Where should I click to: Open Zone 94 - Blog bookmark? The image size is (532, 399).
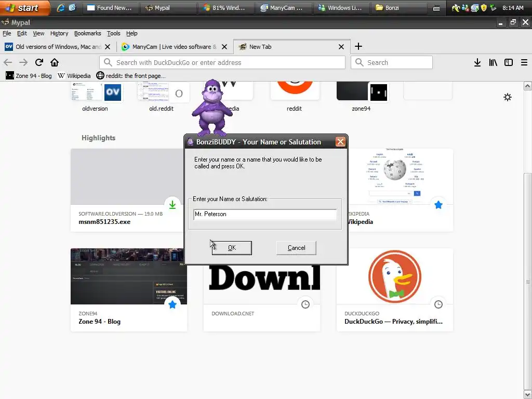click(29, 76)
